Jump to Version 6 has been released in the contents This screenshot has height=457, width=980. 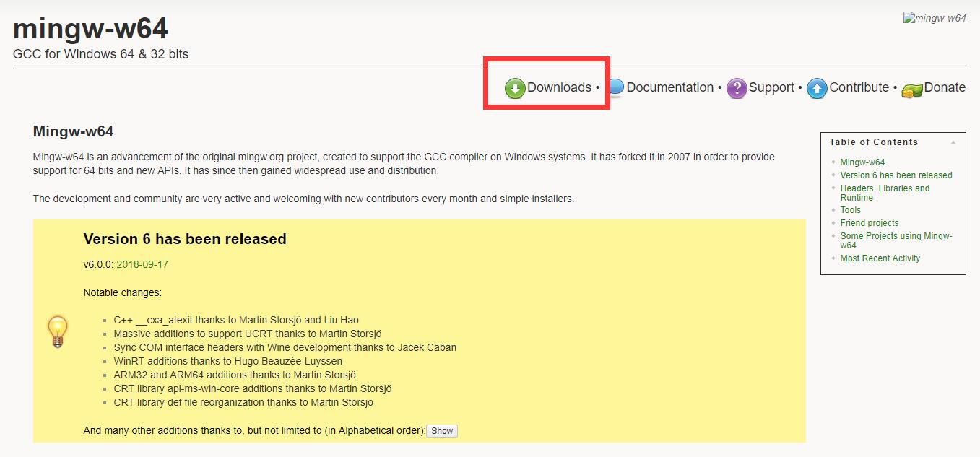tap(896, 175)
